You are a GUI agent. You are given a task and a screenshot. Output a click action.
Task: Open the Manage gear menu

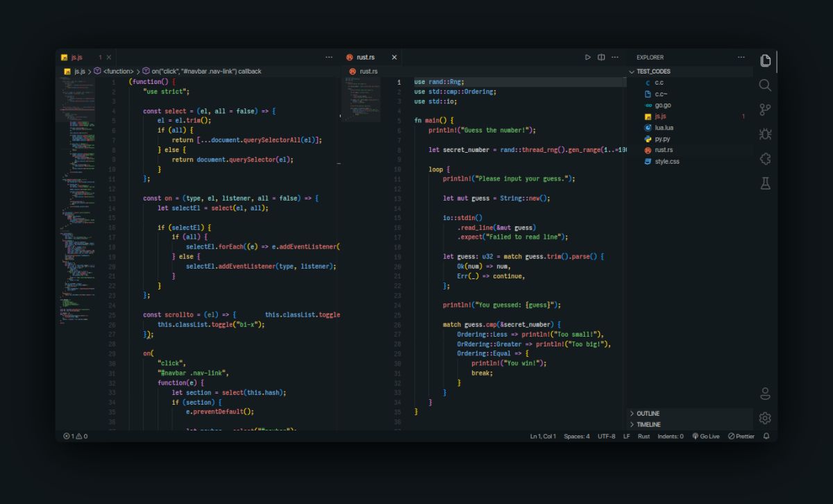pyautogui.click(x=765, y=418)
